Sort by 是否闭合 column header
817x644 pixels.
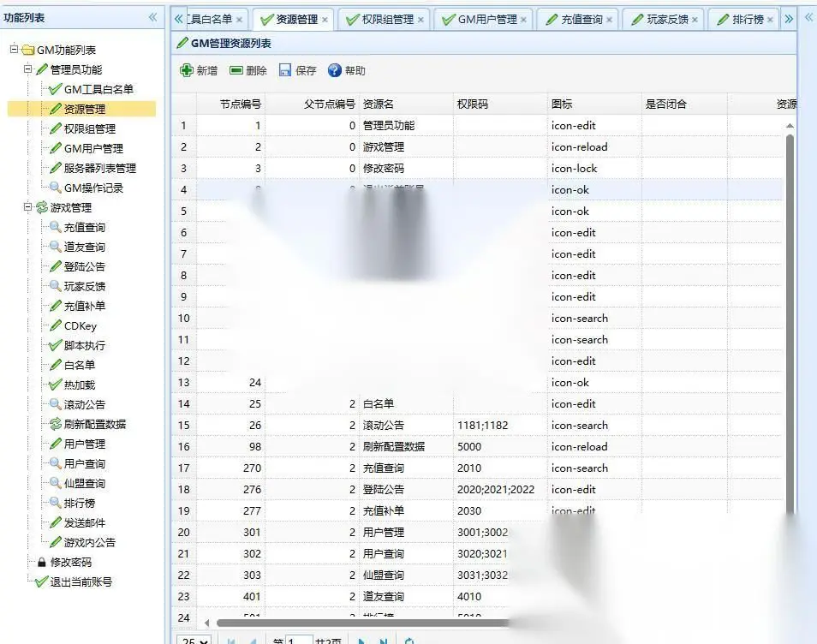pyautogui.click(x=684, y=104)
